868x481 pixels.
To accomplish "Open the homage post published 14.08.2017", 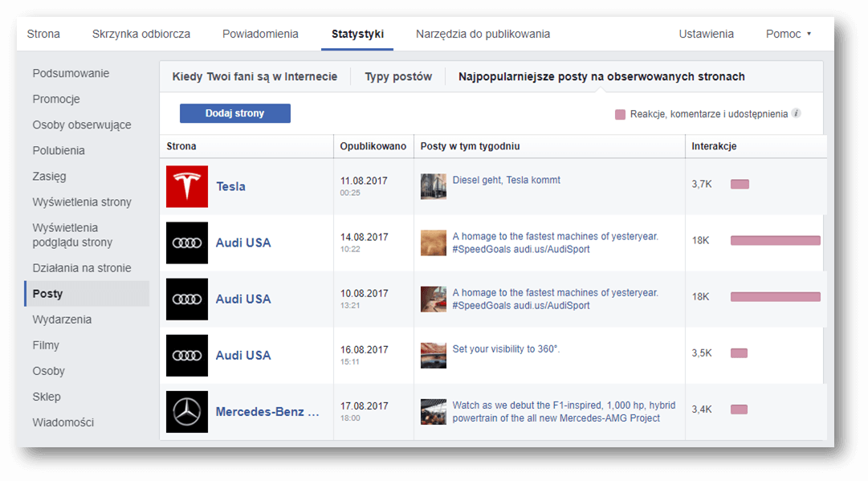I will coord(555,243).
